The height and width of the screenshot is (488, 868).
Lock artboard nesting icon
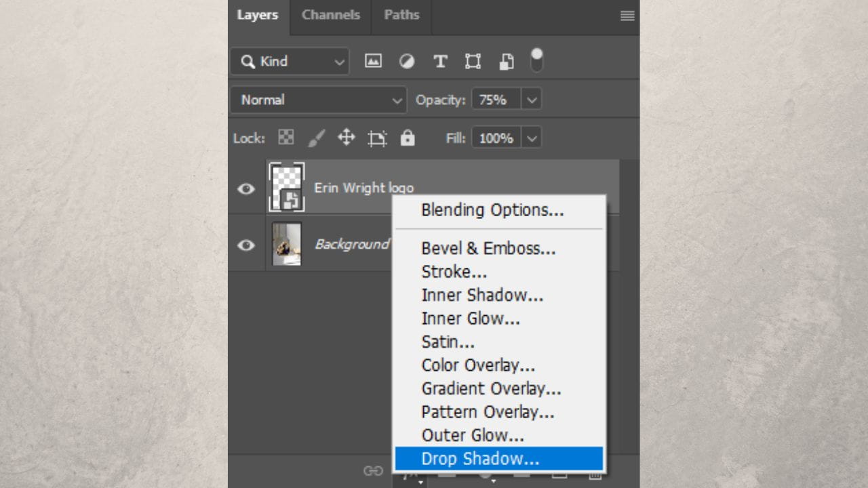click(x=377, y=138)
